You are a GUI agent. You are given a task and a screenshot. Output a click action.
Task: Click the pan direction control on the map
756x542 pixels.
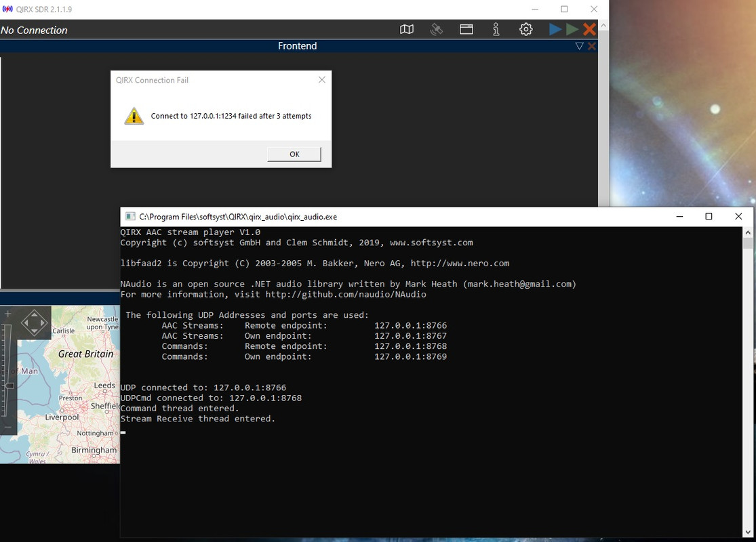tap(34, 322)
